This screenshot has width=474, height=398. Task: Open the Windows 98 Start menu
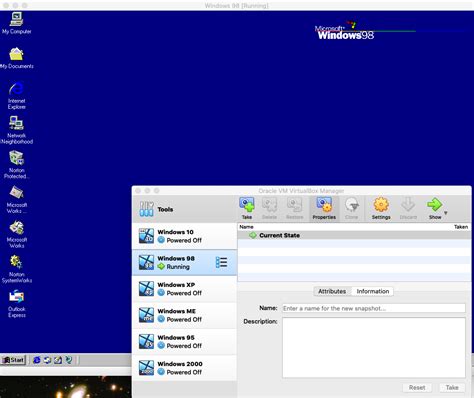14,360
